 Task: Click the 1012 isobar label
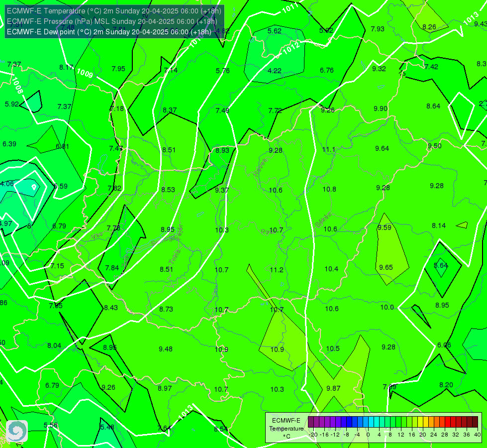tap(292, 48)
